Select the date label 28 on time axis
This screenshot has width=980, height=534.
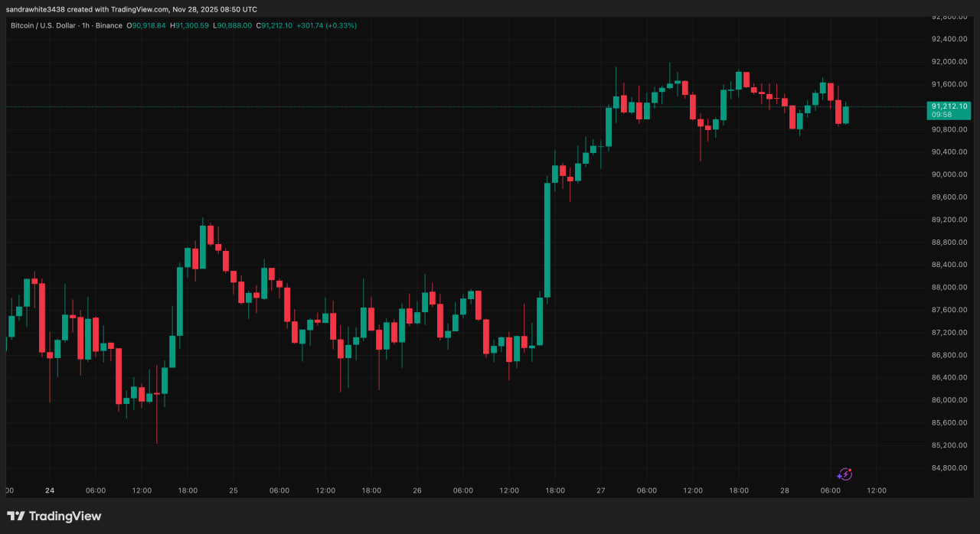pyautogui.click(x=785, y=490)
